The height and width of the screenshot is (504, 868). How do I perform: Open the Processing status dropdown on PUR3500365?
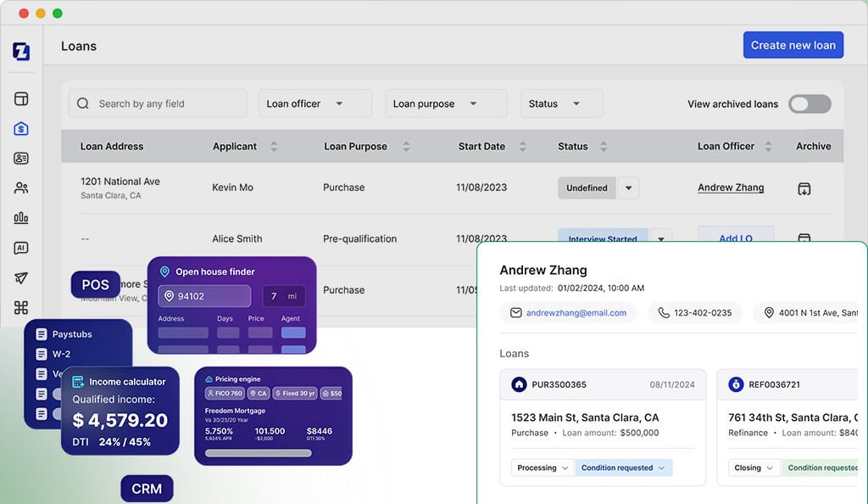click(542, 468)
